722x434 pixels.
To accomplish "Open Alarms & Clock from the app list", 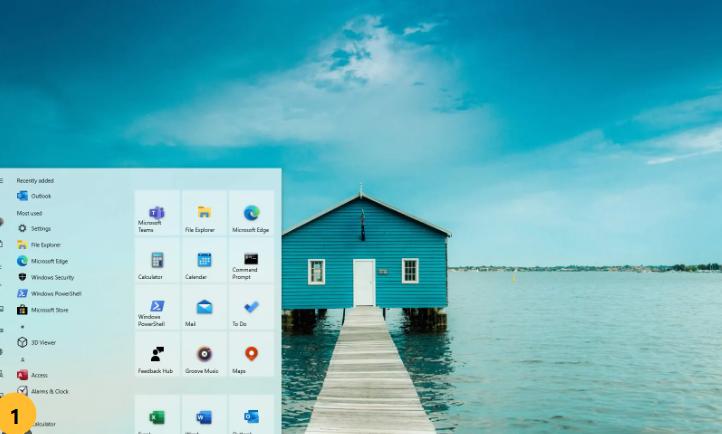I will [x=43, y=391].
